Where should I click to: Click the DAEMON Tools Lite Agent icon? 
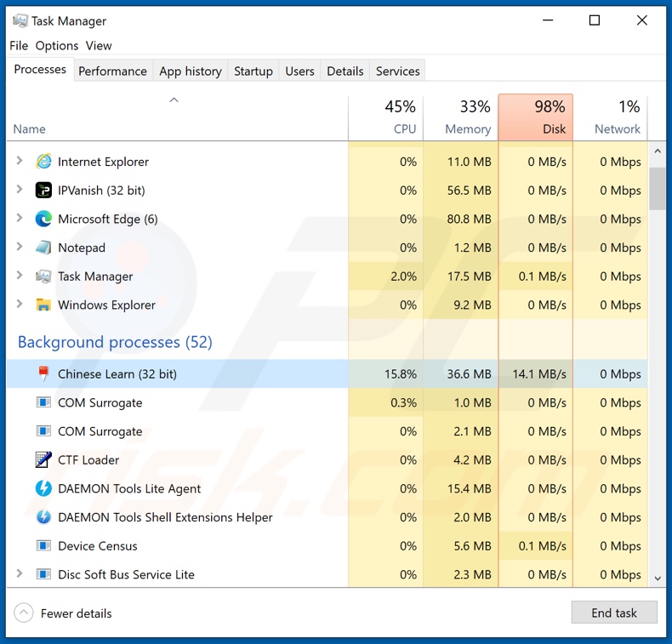pos(43,488)
